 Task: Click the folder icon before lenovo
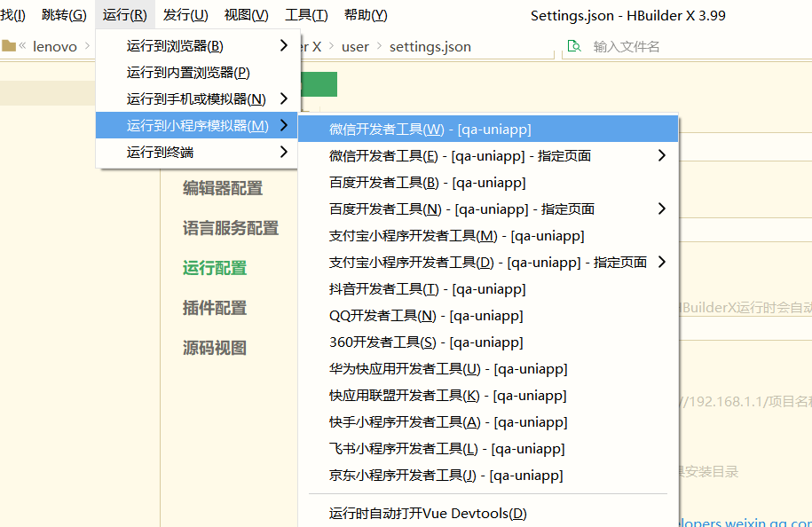point(9,46)
